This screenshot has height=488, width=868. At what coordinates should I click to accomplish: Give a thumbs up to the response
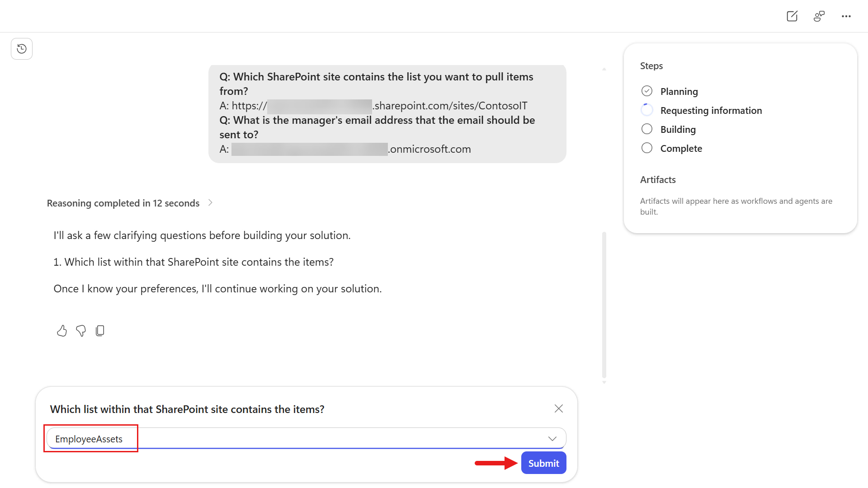click(62, 331)
